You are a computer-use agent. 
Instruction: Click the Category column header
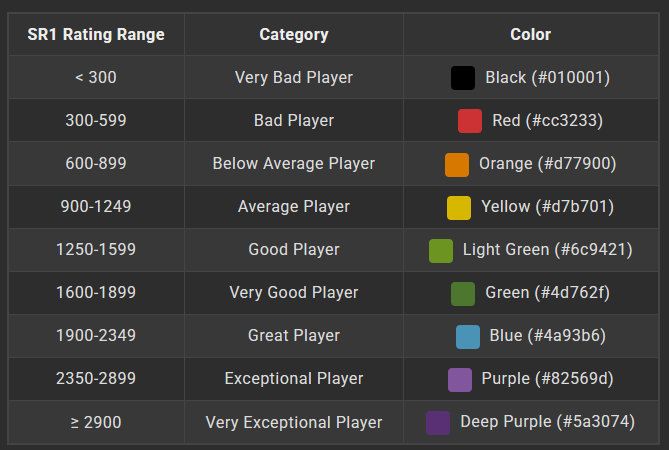pos(294,35)
